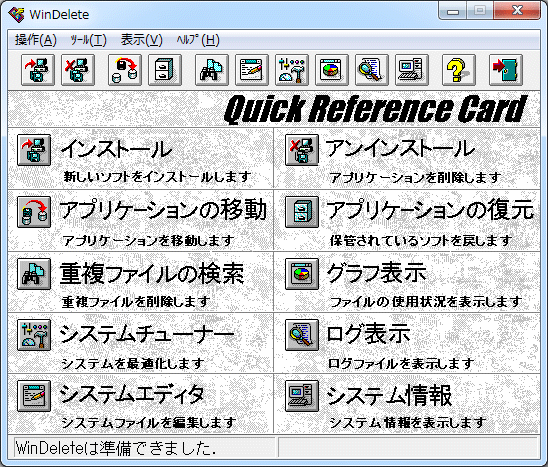Viewport: 548px width, 467px height.
Task: Click the 重複ファイルの検索 heading
Action: [x=152, y=273]
